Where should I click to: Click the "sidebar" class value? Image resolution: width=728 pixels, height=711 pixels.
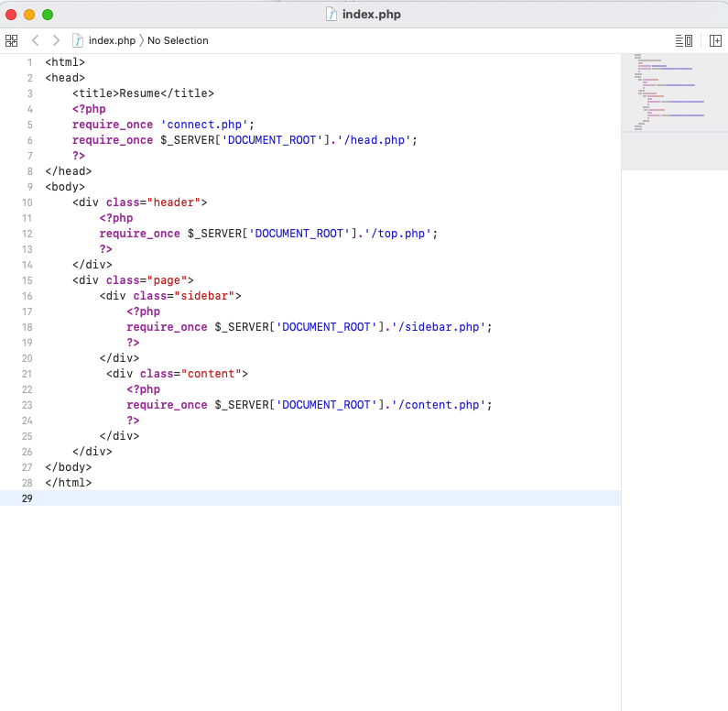click(204, 296)
